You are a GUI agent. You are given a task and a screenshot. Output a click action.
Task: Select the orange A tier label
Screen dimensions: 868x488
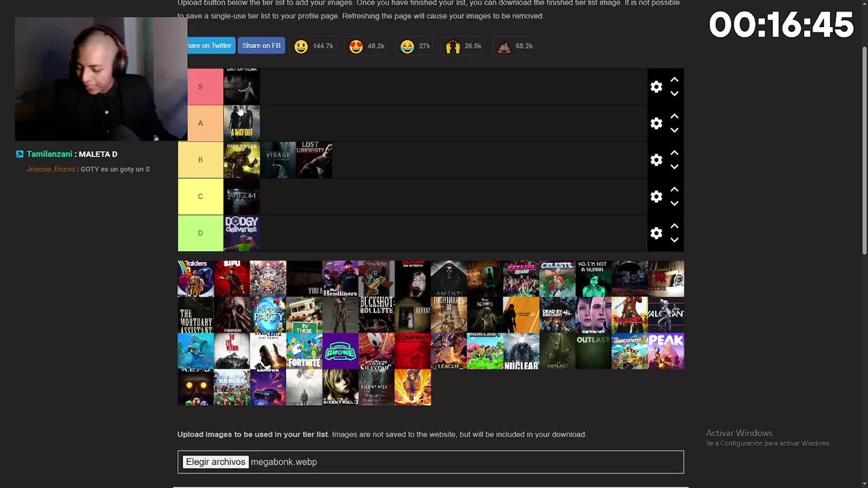[x=200, y=123]
